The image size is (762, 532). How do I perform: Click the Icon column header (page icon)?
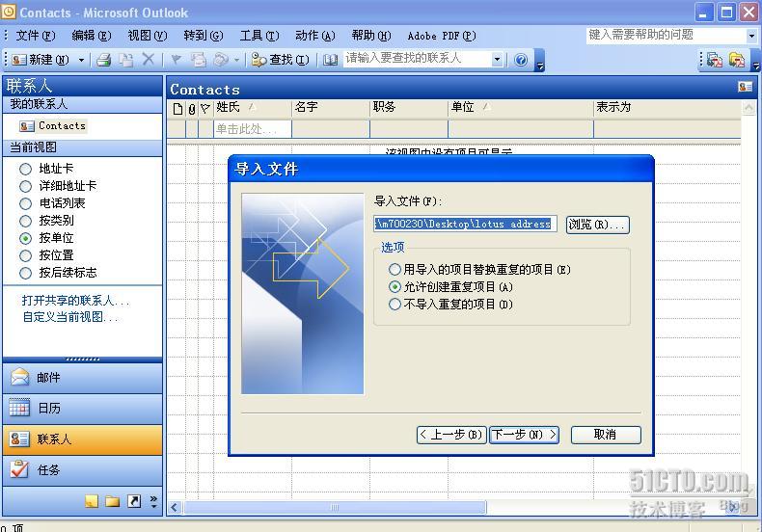coord(177,109)
